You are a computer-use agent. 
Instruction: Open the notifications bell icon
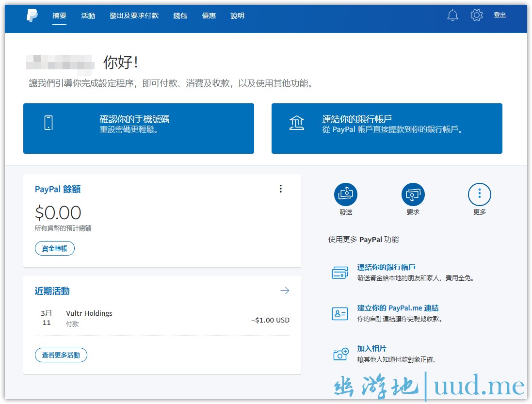pos(452,16)
